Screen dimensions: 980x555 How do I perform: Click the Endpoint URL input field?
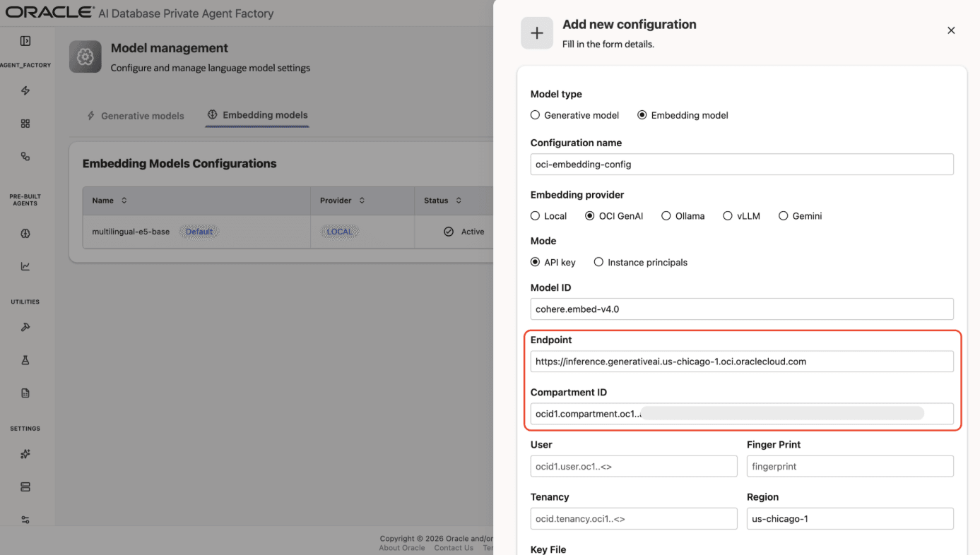(x=742, y=362)
